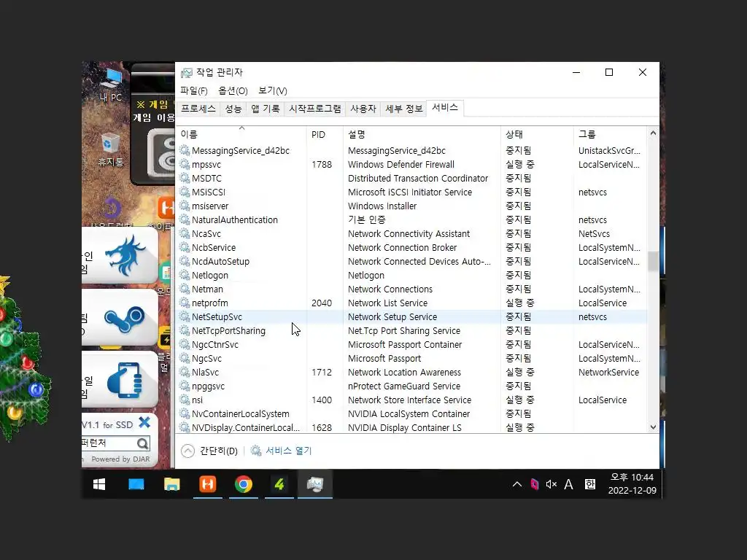Select the NgcCtnrSvc service gear icon
This screenshot has width=747, height=560.
tap(185, 344)
